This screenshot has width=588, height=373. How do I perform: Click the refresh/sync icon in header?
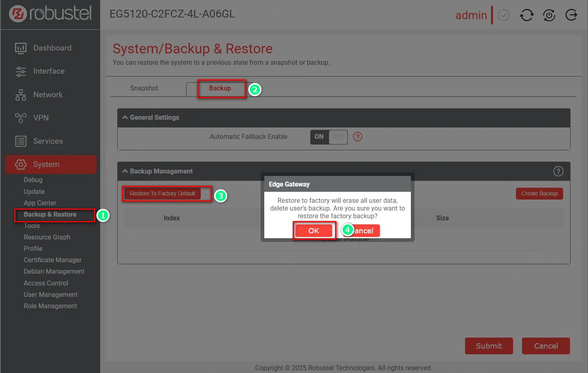[527, 15]
